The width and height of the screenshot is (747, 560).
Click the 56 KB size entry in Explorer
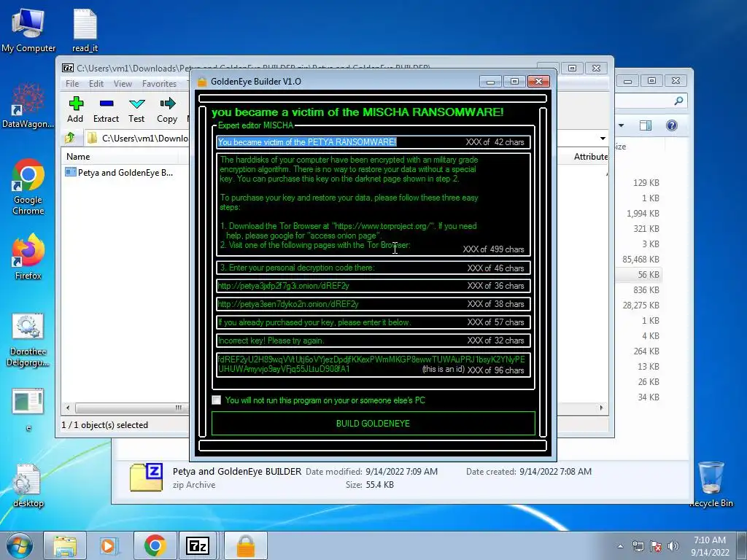click(649, 275)
